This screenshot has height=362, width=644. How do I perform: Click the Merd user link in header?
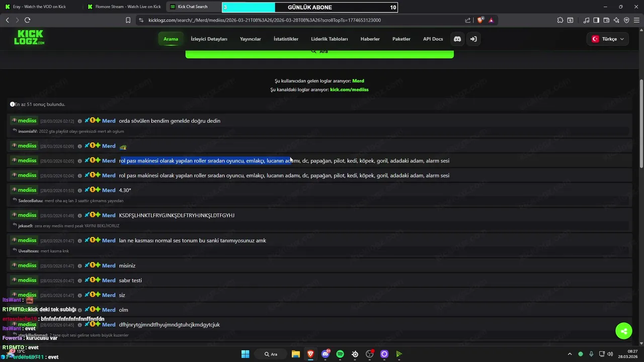[x=358, y=81]
